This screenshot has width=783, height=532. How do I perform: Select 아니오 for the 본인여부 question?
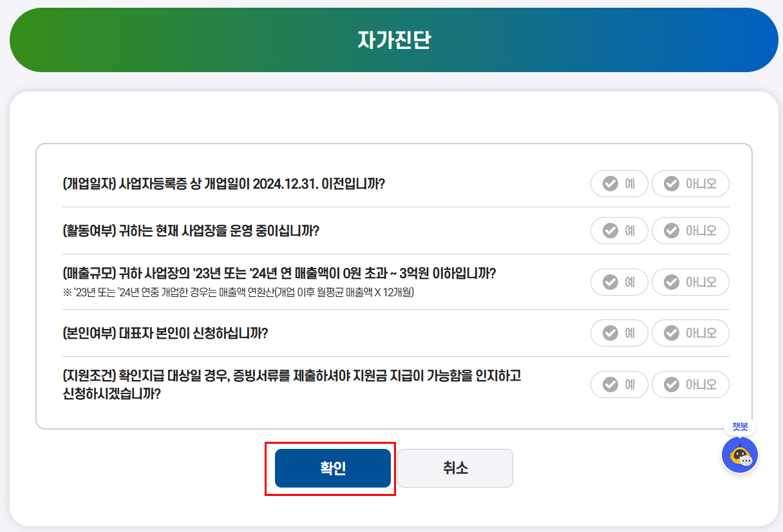690,333
